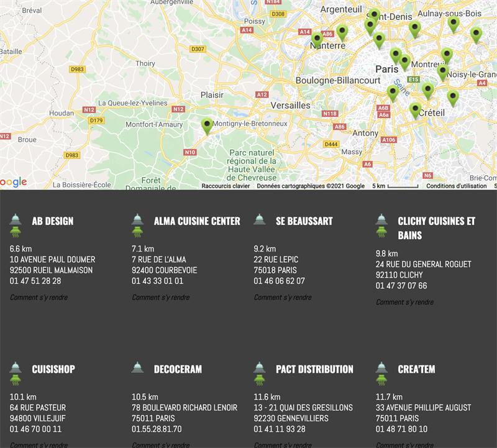Open the Google logo on the map

(13, 182)
